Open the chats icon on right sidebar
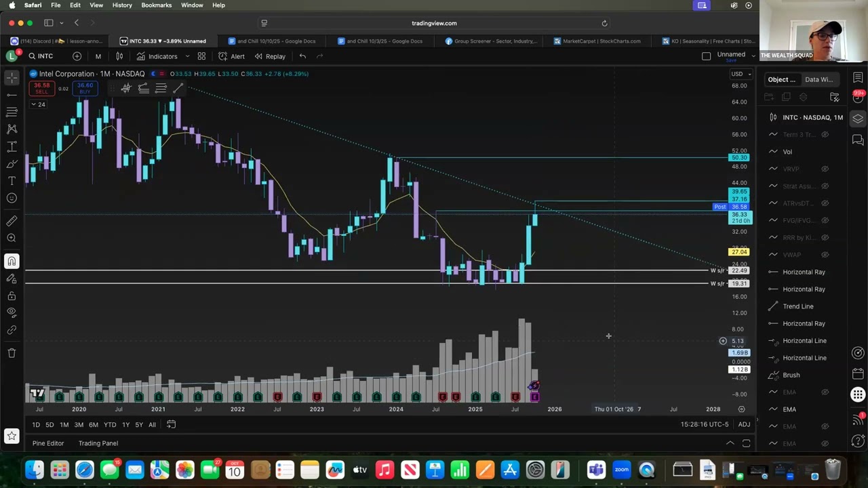868x488 pixels. [858, 140]
